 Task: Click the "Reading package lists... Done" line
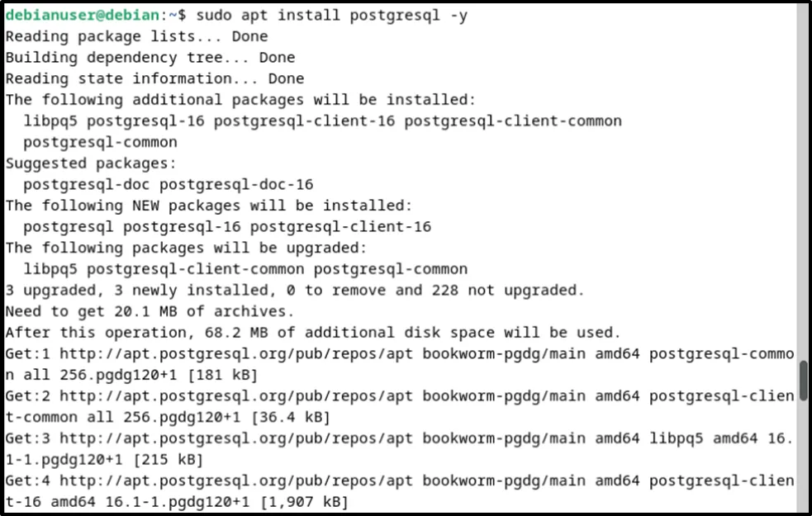click(136, 36)
